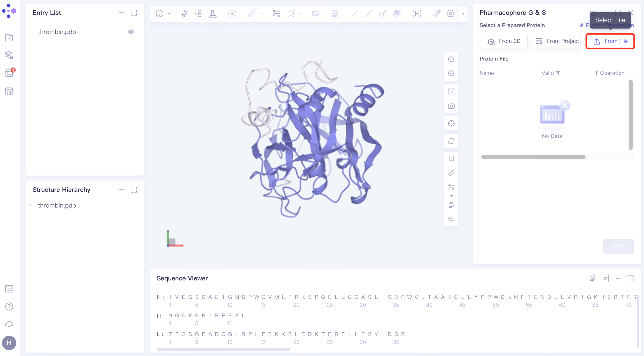
Task: Click the Next button
Action: click(618, 246)
